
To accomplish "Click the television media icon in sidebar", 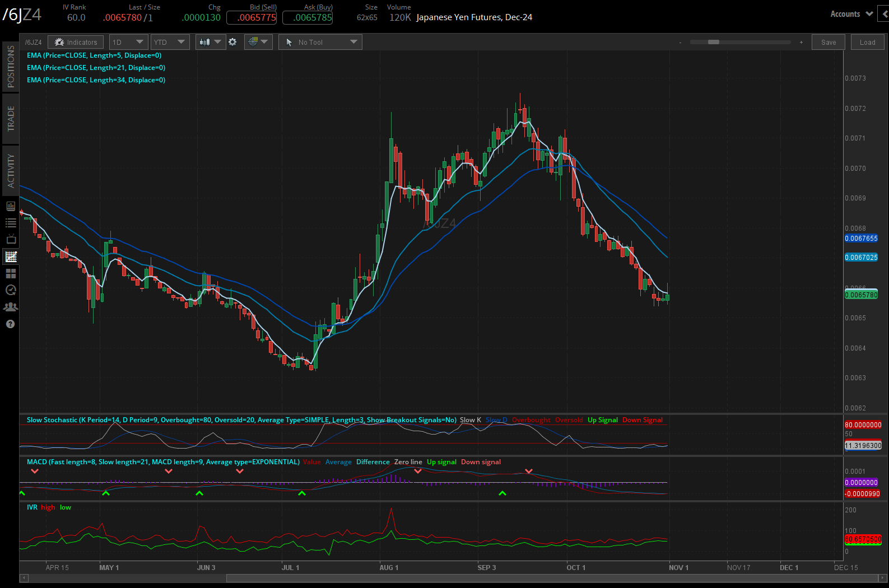I will 11,240.
